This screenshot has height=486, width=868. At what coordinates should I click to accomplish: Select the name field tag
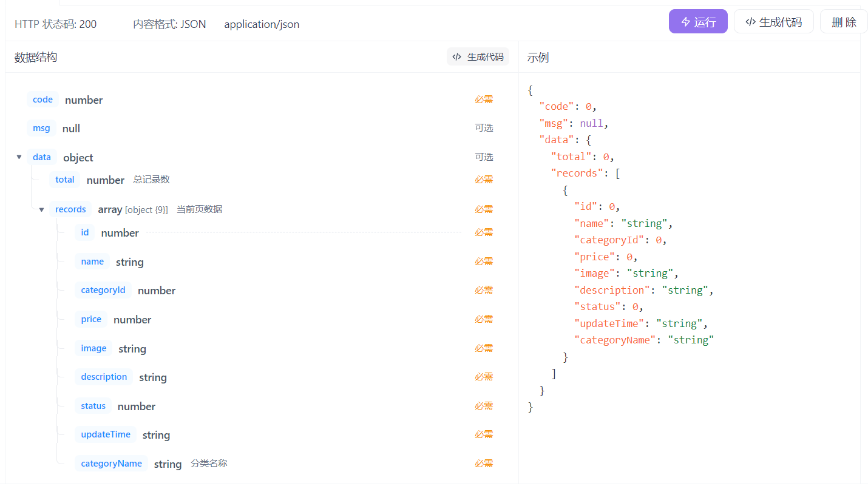click(x=92, y=262)
